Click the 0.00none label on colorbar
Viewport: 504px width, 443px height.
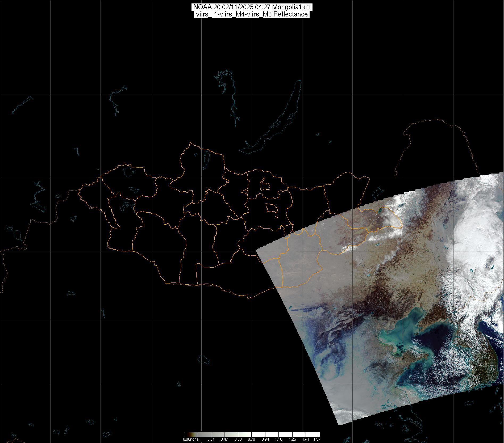191,440
